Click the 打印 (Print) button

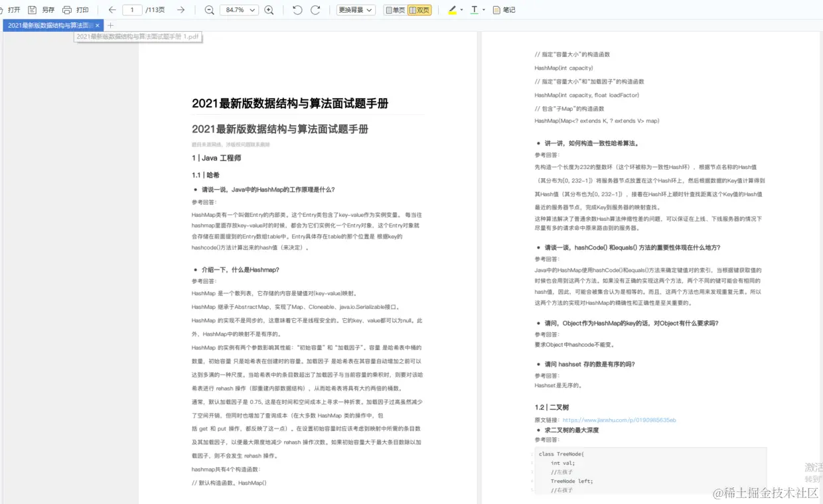coord(75,10)
